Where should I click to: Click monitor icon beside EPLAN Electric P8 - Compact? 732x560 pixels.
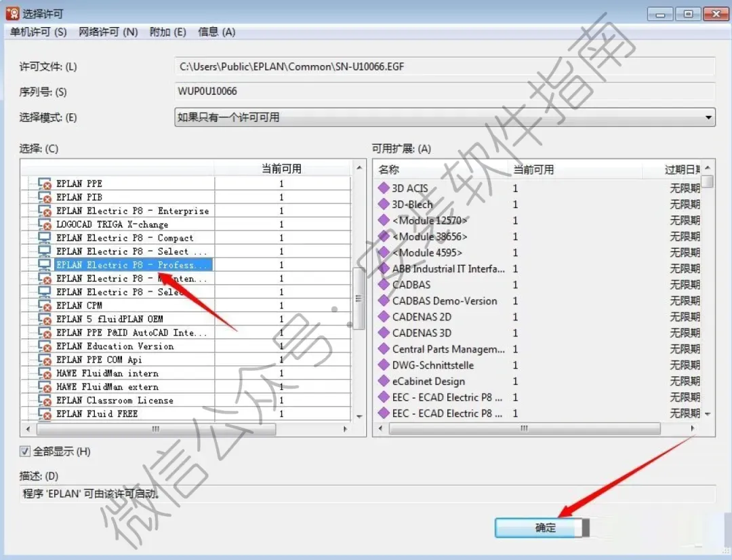coord(45,238)
